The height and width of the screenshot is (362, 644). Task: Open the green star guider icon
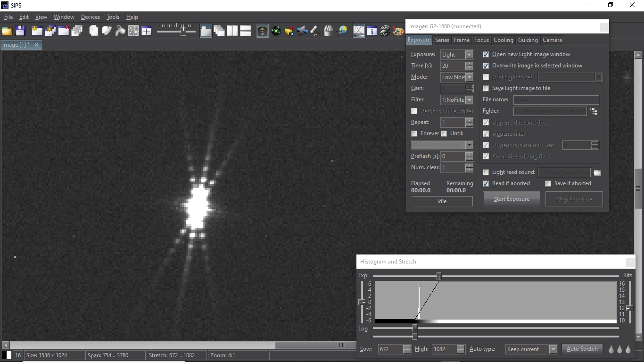[276, 31]
